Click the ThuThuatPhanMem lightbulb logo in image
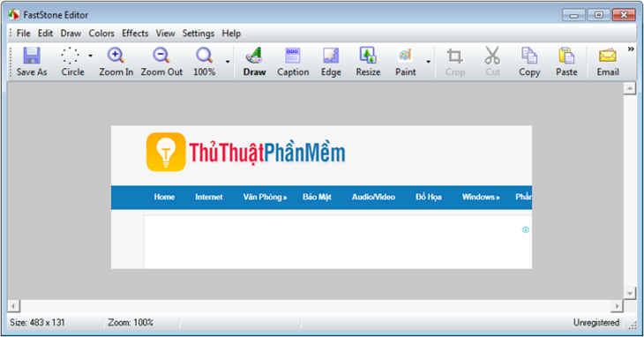 point(166,152)
